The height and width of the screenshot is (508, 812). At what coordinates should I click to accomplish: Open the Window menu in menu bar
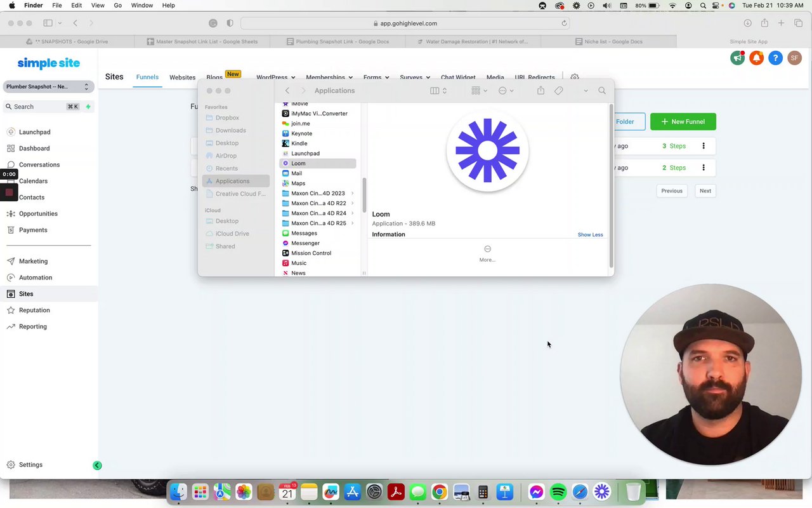pos(141,5)
